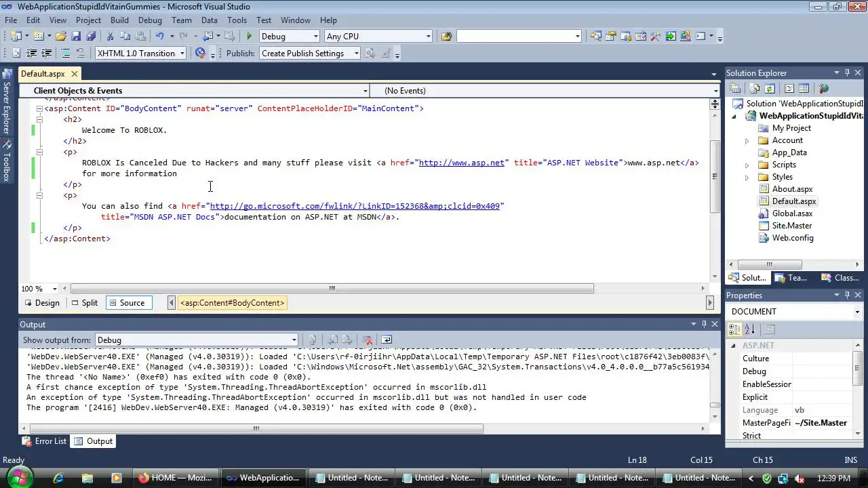Click the ASP.NET Configuration icon in Solution Explorer
Viewport: 868px width, 488px height.
pos(823,88)
